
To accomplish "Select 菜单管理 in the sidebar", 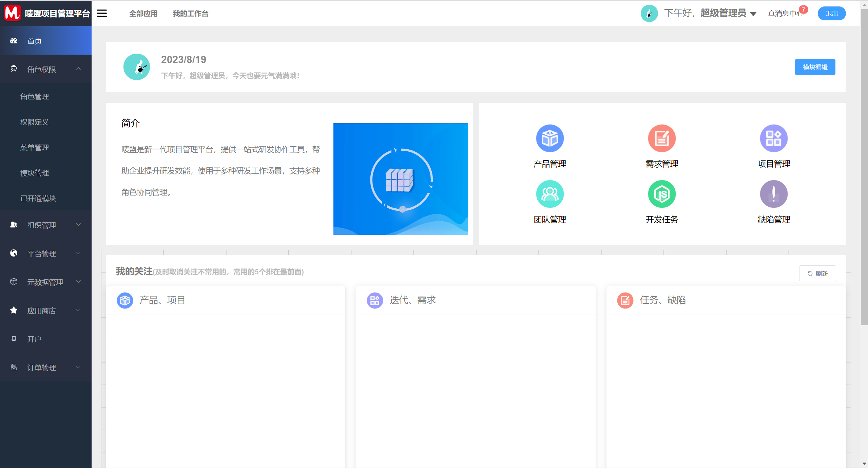I will tap(35, 148).
